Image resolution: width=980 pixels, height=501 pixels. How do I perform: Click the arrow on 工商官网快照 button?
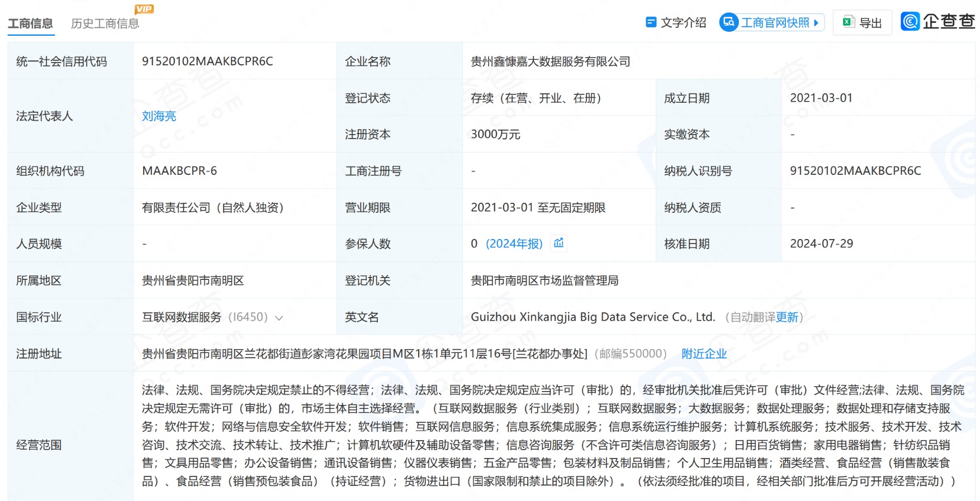point(816,23)
